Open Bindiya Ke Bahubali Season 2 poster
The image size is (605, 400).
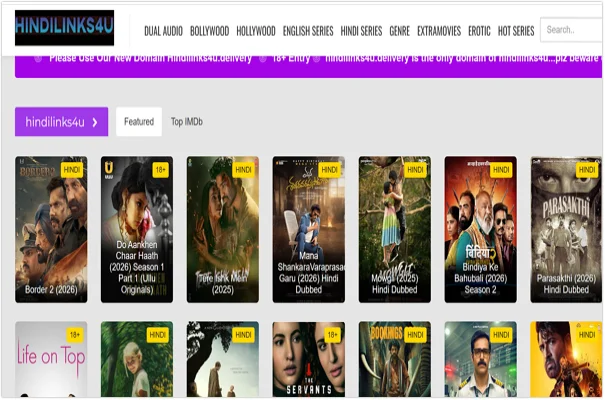pos(481,229)
